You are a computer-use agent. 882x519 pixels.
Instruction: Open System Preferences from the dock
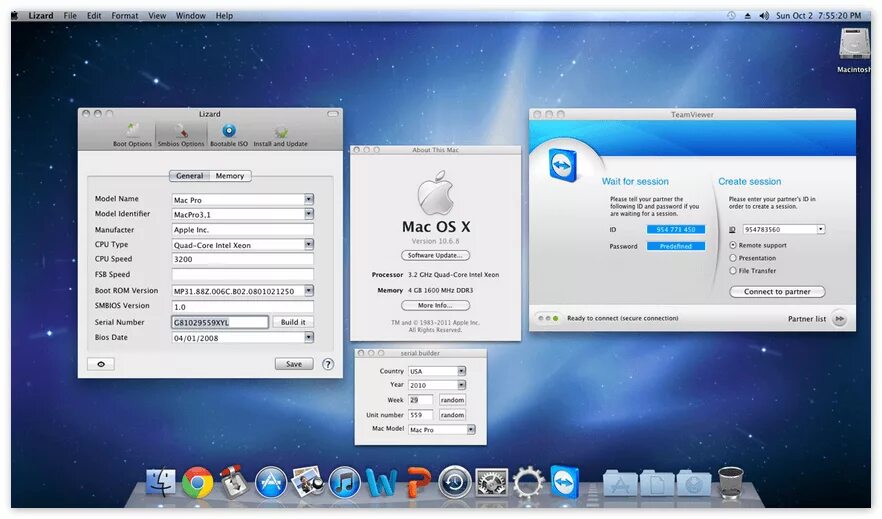pos(492,482)
